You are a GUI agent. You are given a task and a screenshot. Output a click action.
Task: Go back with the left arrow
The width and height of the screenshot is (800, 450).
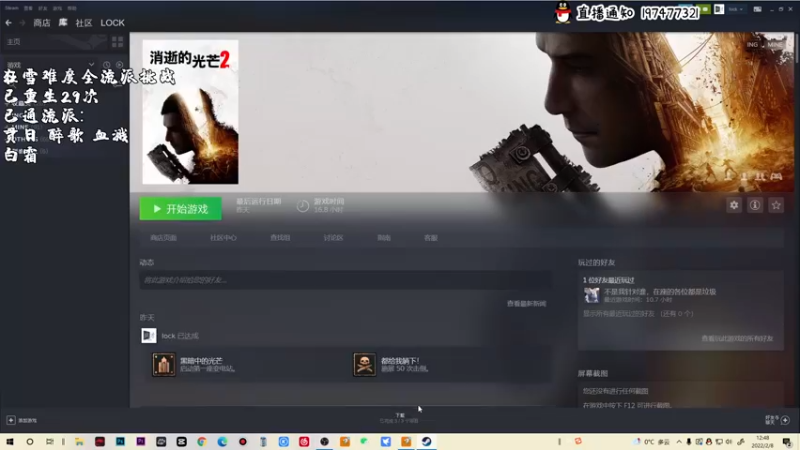tap(9, 23)
